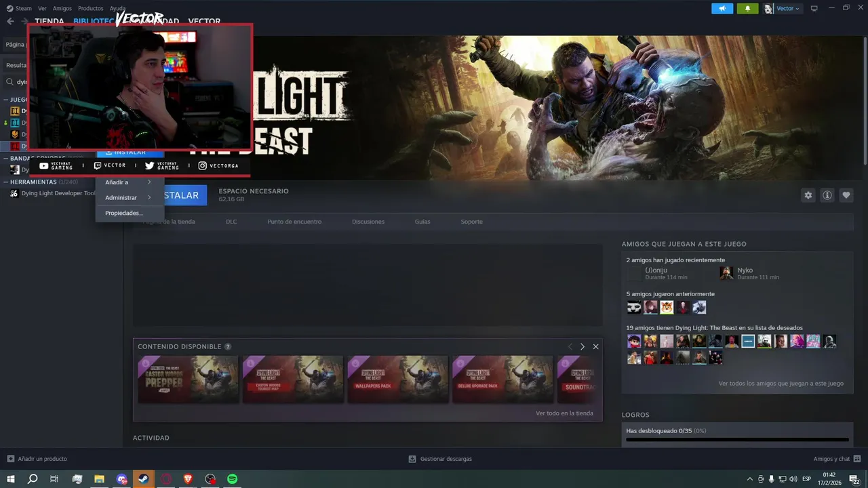Open the volume control in the tray
Image resolution: width=868 pixels, height=488 pixels.
tap(795, 479)
